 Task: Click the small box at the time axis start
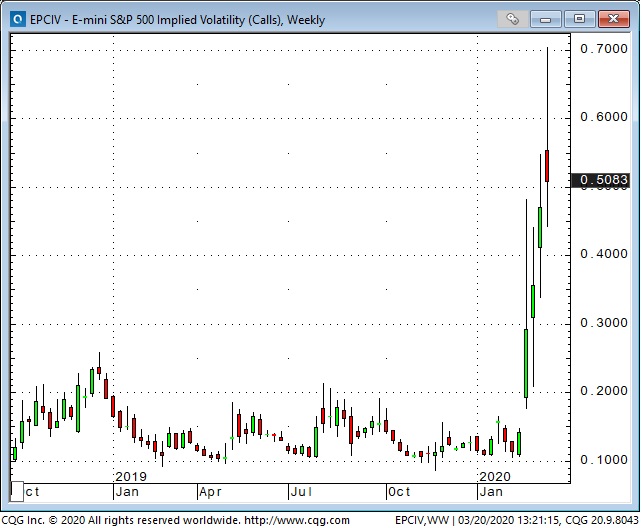click(17, 491)
